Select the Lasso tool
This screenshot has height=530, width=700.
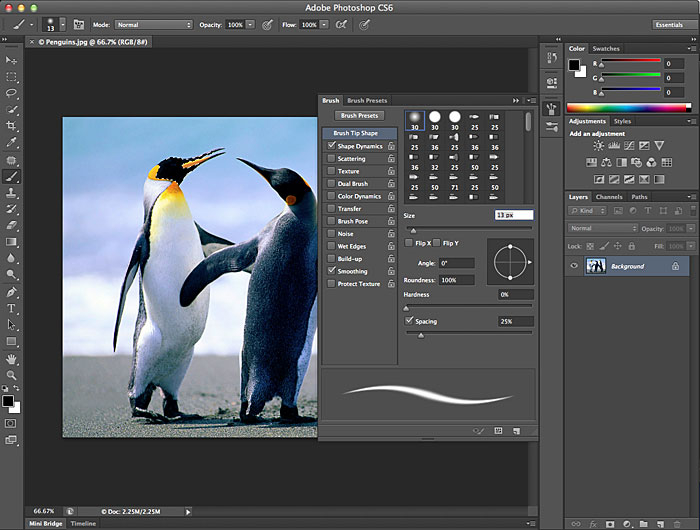[12, 93]
